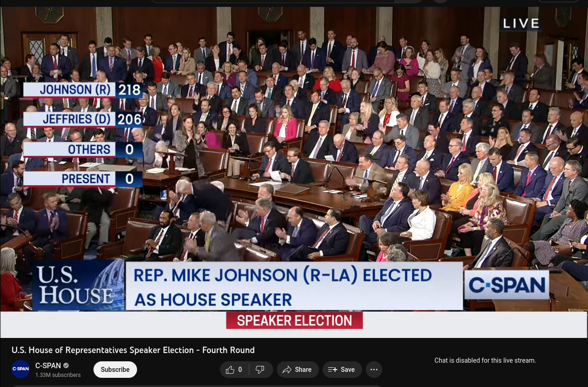588x387 pixels.
Task: Like the video with thumbs up
Action: point(234,370)
